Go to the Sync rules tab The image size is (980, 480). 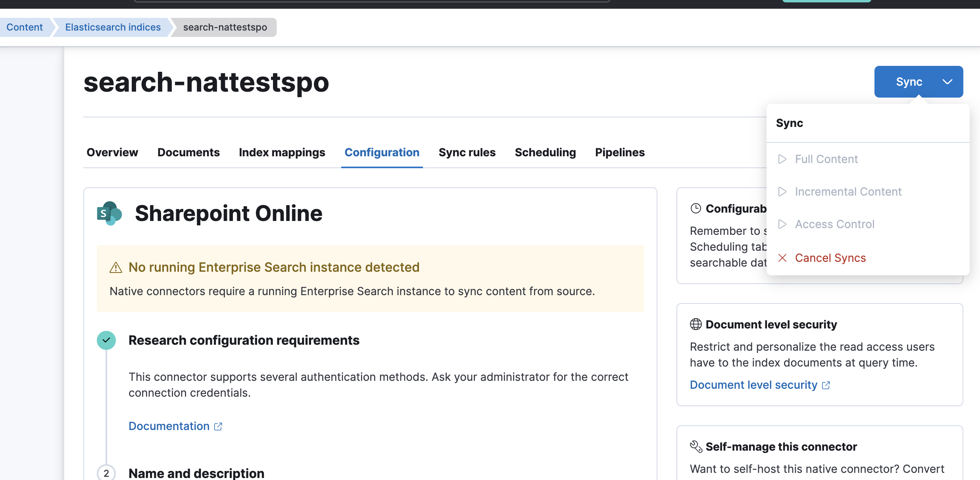pyautogui.click(x=467, y=152)
